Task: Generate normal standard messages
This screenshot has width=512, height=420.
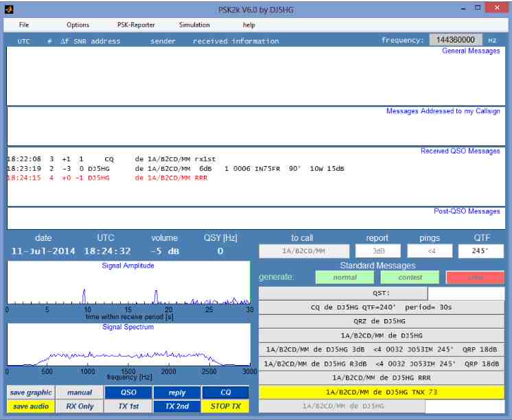Action: pos(345,278)
